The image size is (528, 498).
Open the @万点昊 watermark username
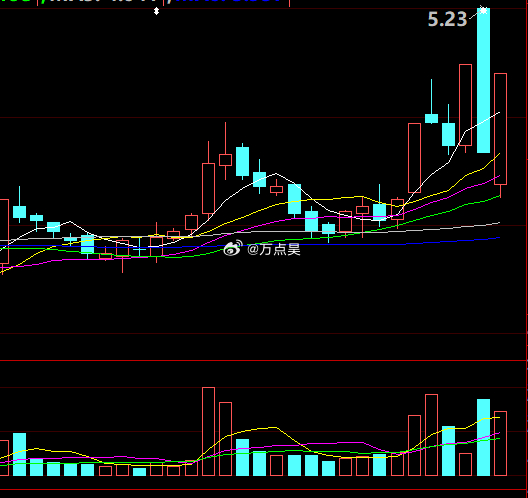pyautogui.click(x=273, y=250)
